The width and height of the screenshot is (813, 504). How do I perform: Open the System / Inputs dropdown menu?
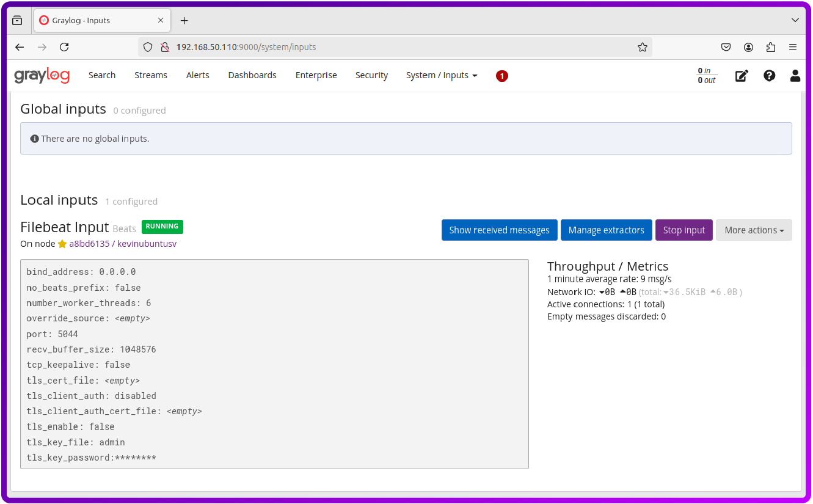click(441, 75)
